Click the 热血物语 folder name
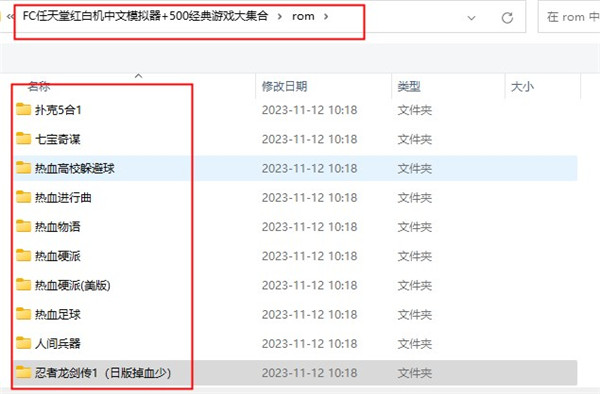 [58, 227]
